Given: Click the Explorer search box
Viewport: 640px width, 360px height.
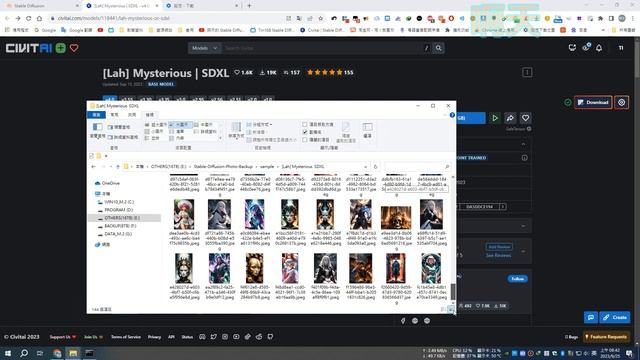Looking at the screenshot, I should tap(417, 167).
